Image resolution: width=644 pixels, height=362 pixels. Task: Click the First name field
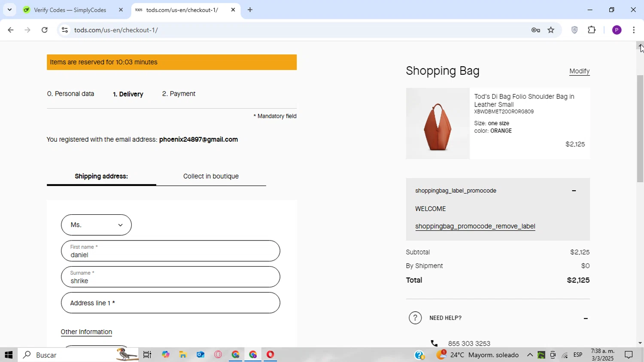coord(170,251)
